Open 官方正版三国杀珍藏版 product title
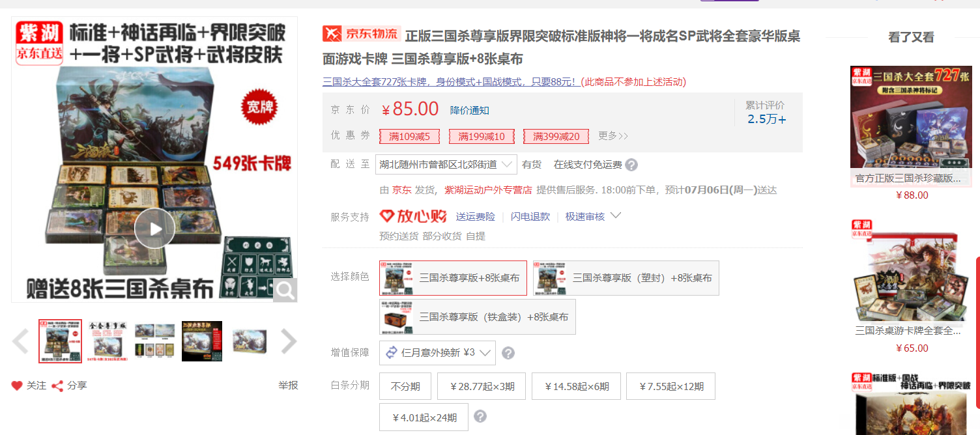 (909, 178)
